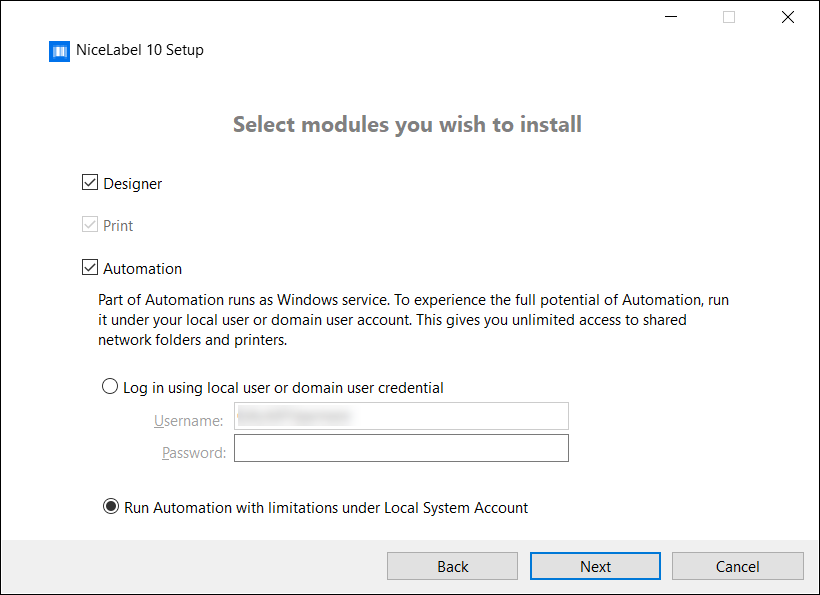Choose Run Automation under Local System Account
Screen dimensions: 820x595
point(111,507)
